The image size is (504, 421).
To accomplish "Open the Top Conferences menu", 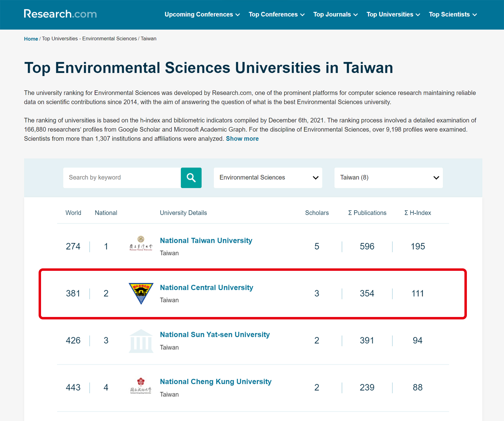I will tap(277, 14).
